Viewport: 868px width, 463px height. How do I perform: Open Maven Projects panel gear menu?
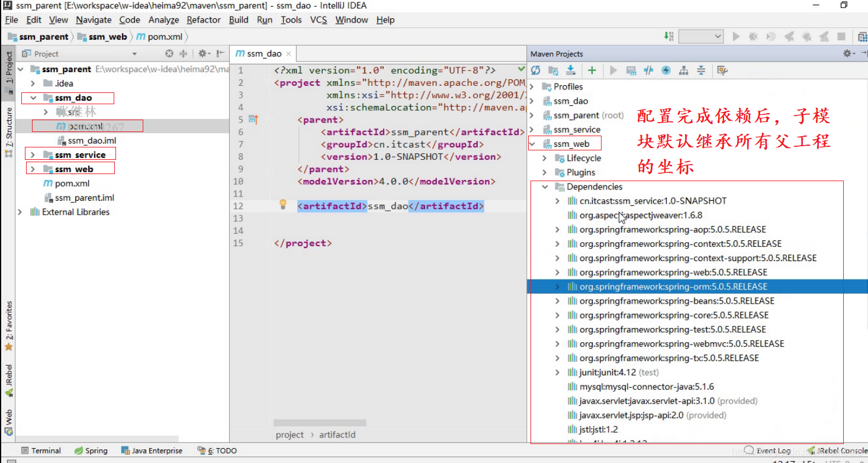[848, 53]
